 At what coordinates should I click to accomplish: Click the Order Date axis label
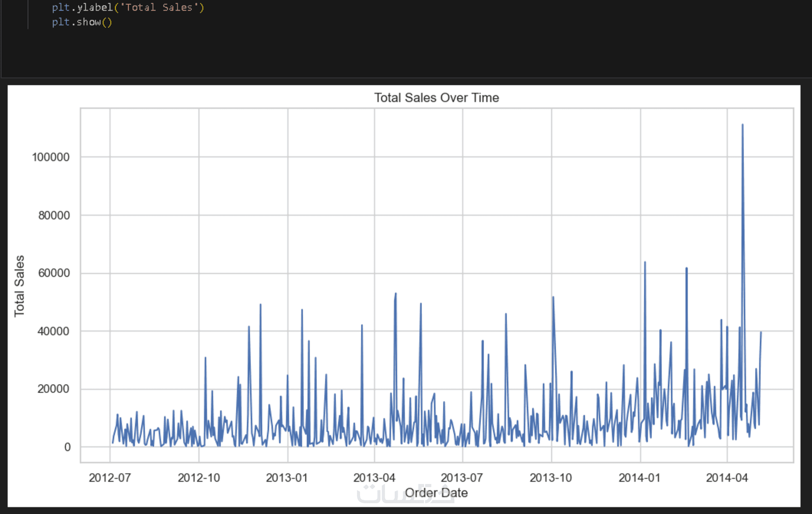point(436,493)
